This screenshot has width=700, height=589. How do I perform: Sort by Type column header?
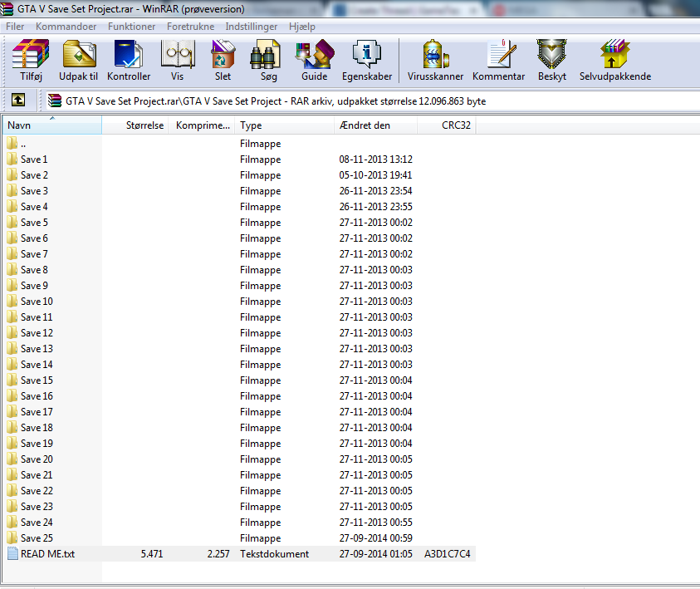coord(285,125)
